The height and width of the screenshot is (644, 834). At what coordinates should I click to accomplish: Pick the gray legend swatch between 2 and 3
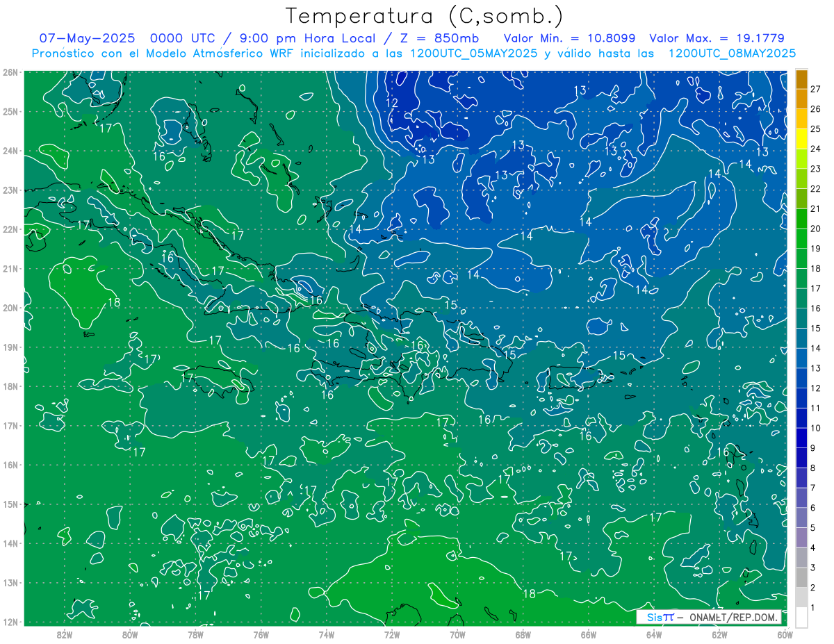(x=801, y=577)
